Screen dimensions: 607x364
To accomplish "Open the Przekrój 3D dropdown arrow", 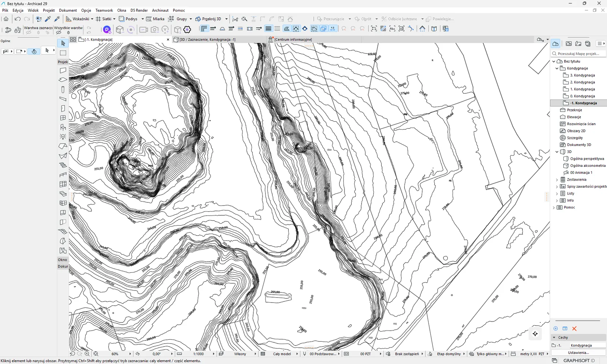I will (x=226, y=19).
